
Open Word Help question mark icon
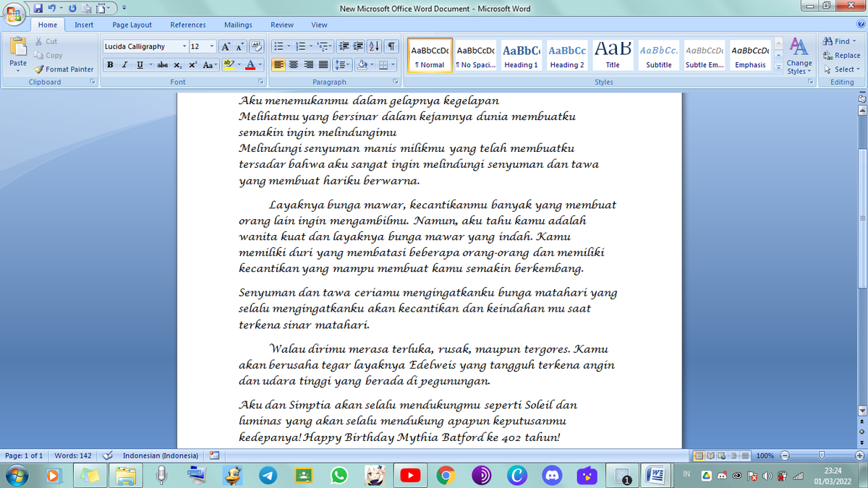861,25
